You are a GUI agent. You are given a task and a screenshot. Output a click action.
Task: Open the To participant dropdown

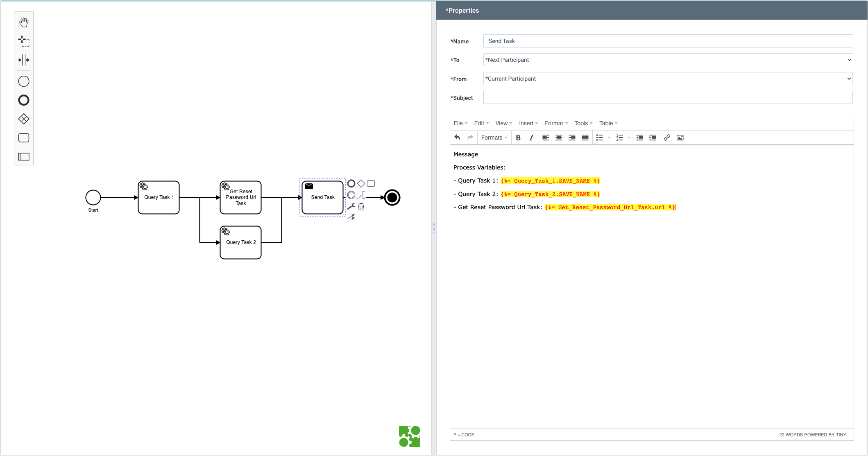pos(668,60)
